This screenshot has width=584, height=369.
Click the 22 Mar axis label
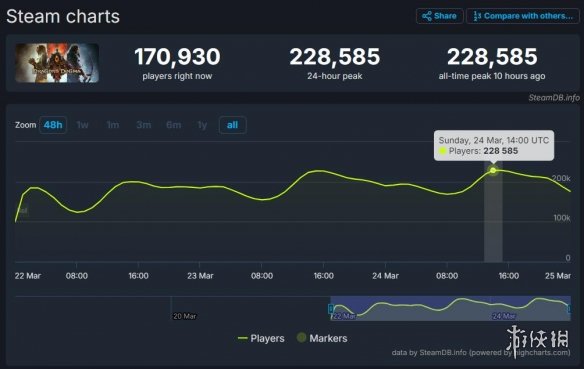(28, 276)
